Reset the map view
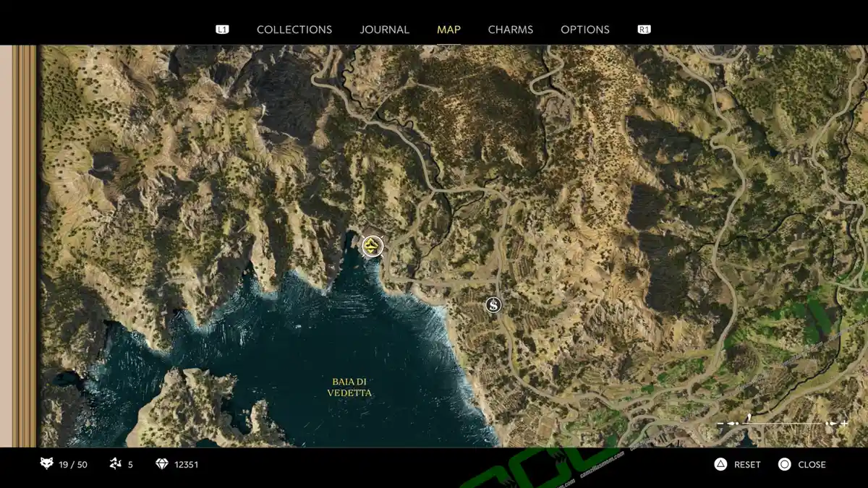The width and height of the screenshot is (868, 488). click(x=747, y=465)
